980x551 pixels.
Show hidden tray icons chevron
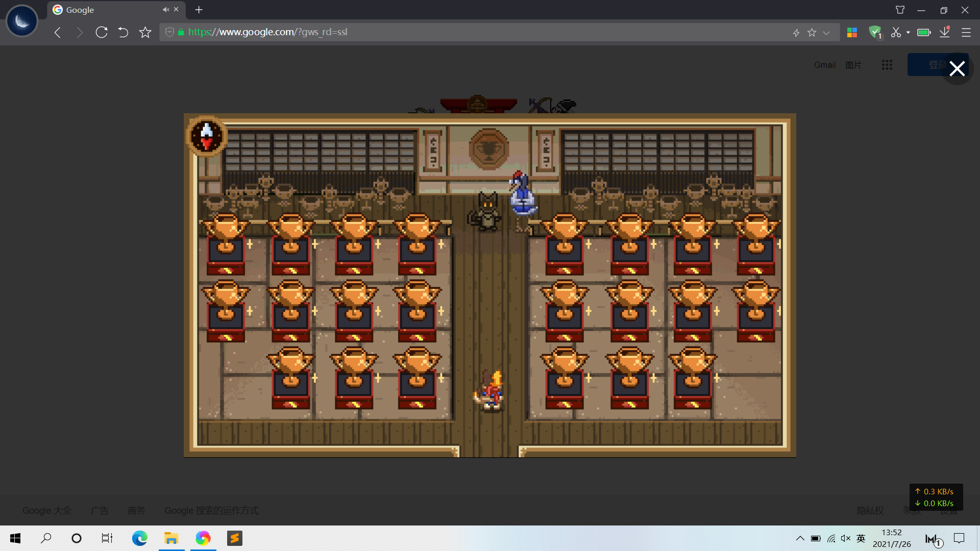coord(800,538)
